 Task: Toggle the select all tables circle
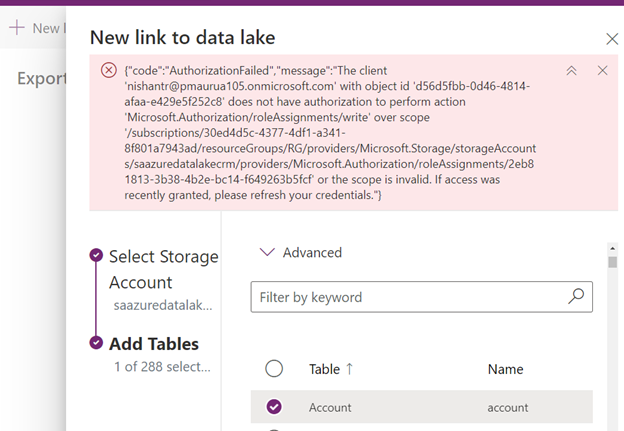[274, 369]
